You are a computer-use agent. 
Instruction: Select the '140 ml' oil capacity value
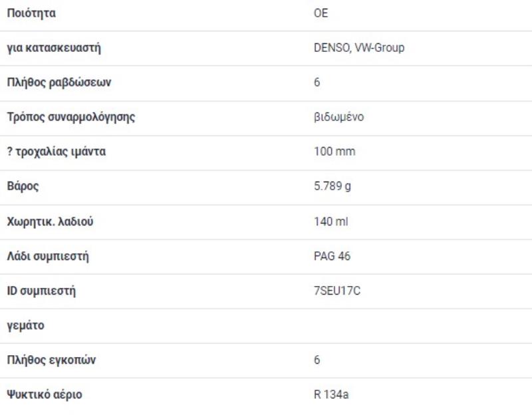tap(331, 221)
